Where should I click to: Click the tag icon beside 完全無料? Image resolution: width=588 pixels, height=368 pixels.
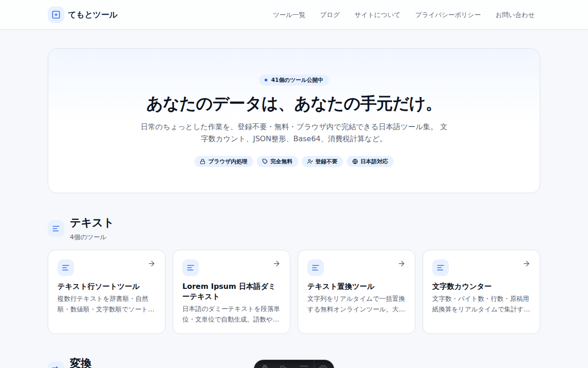tap(265, 161)
